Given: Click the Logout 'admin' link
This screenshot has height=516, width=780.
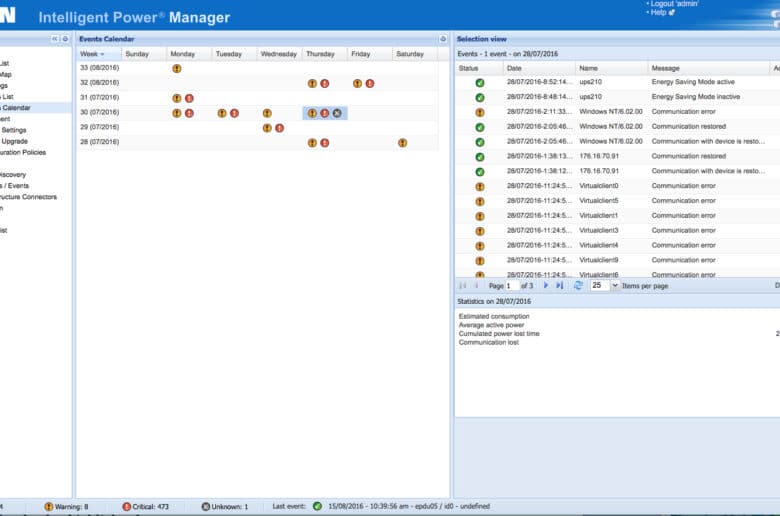Looking at the screenshot, I should (674, 3).
